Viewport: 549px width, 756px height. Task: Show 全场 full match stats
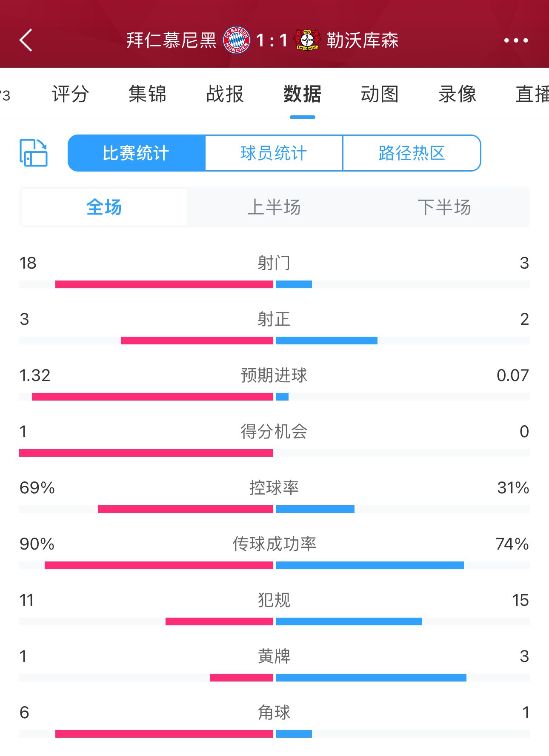coord(104,207)
